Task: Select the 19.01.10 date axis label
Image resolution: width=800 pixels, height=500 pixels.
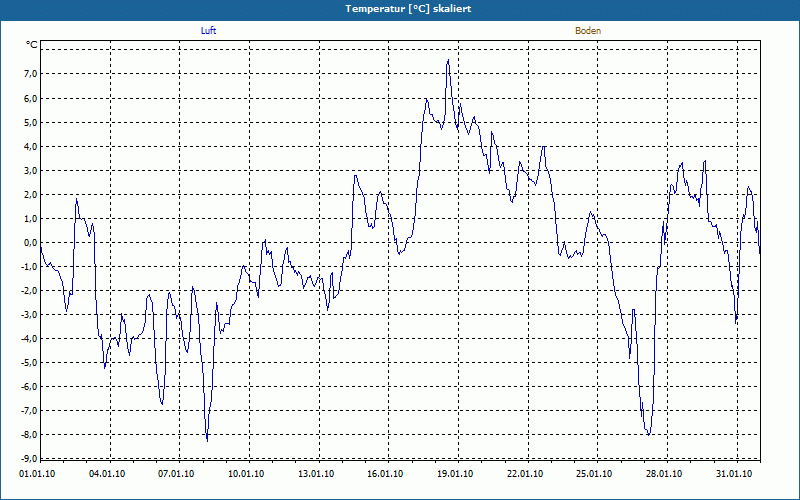Action: pyautogui.click(x=455, y=473)
